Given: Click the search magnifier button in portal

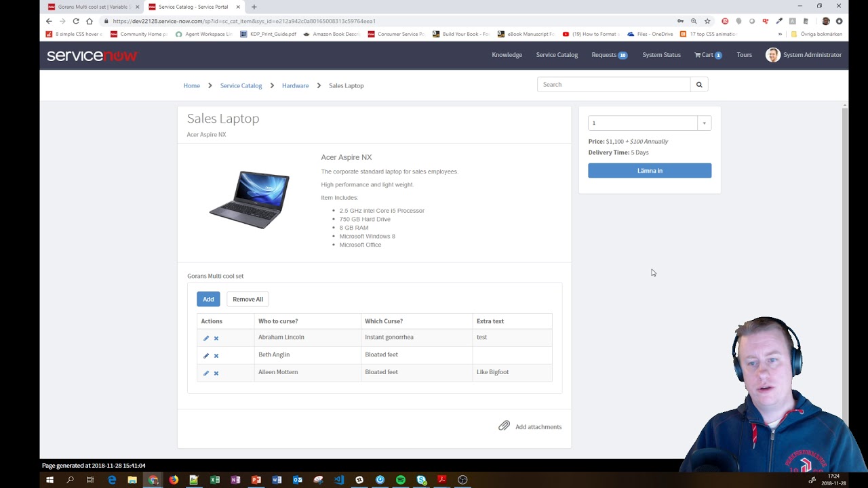Looking at the screenshot, I should pyautogui.click(x=699, y=85).
